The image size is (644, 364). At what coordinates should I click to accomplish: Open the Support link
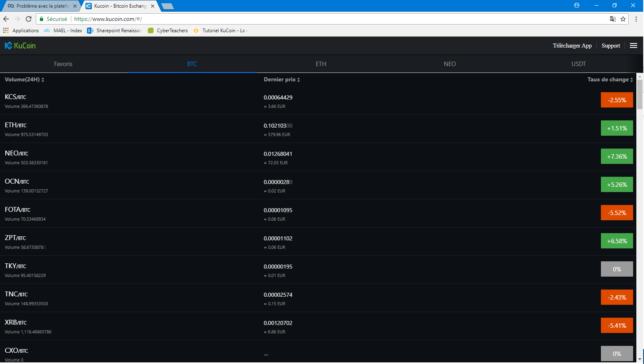[611, 46]
